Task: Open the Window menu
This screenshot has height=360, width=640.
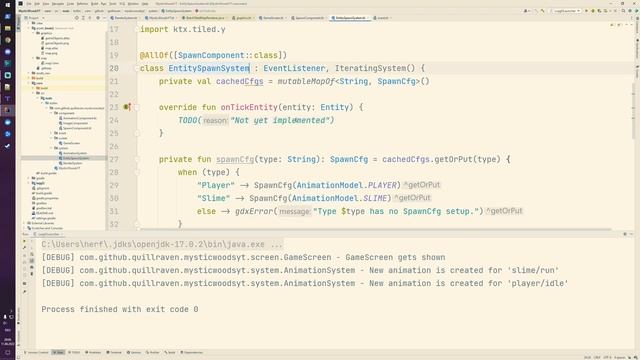Action: [133, 4]
